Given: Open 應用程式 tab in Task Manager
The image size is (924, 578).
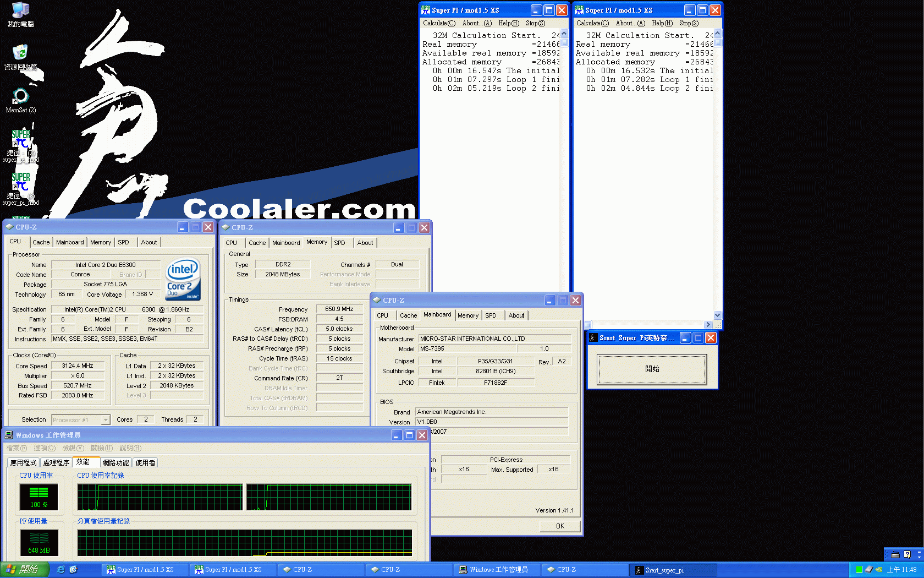Looking at the screenshot, I should 23,462.
